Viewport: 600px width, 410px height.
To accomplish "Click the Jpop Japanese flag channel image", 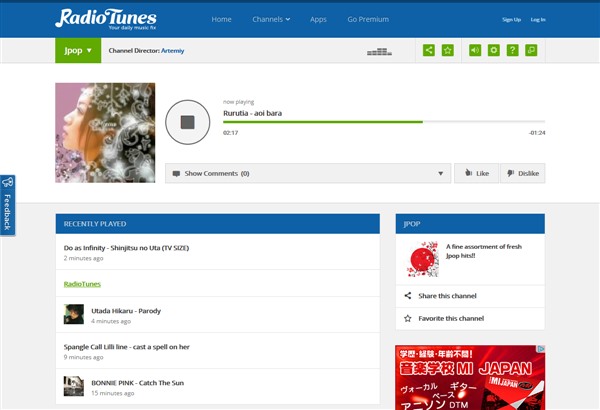I will click(x=422, y=259).
